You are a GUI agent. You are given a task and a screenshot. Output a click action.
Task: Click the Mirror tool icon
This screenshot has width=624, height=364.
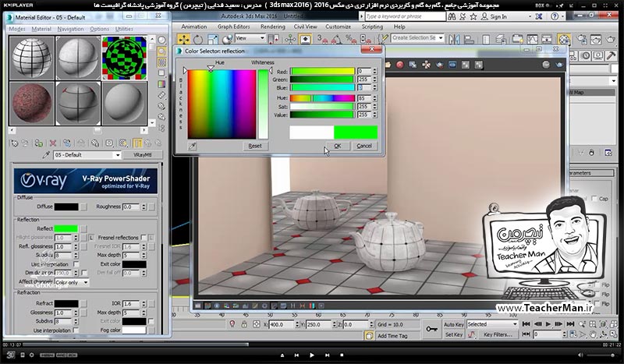[455, 39]
